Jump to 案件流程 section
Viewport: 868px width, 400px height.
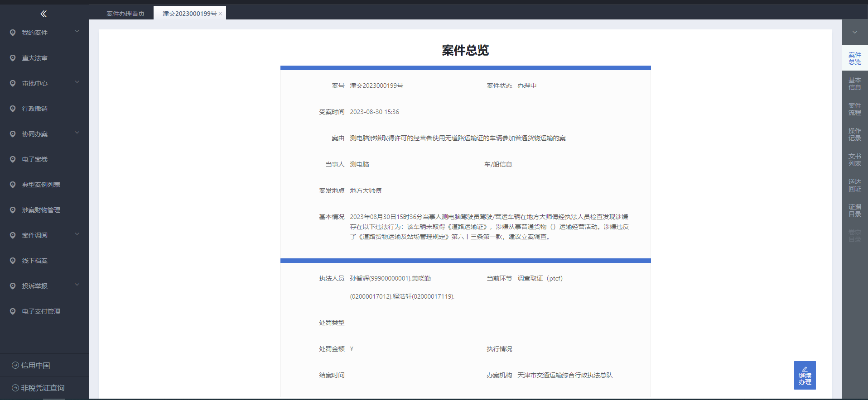(x=855, y=109)
